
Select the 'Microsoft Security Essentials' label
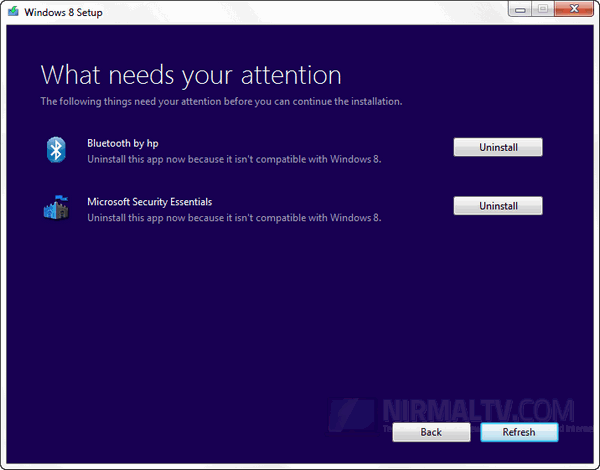click(149, 202)
